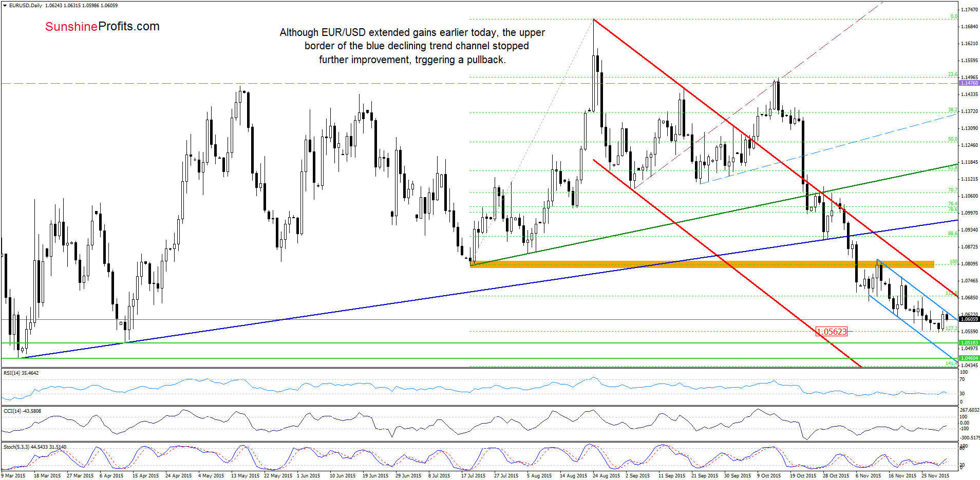Click the 6 Apr 2015 date label
This screenshot has width=980, height=480.
pos(111,476)
